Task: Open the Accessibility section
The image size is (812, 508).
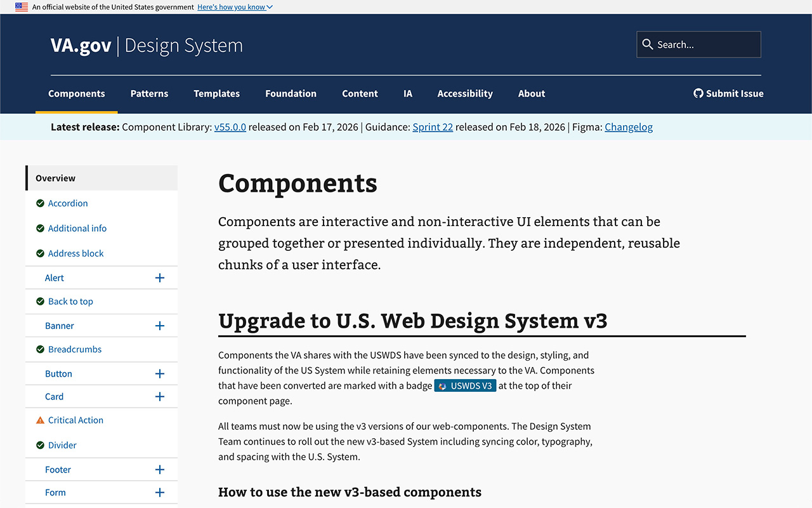Action: coord(465,93)
